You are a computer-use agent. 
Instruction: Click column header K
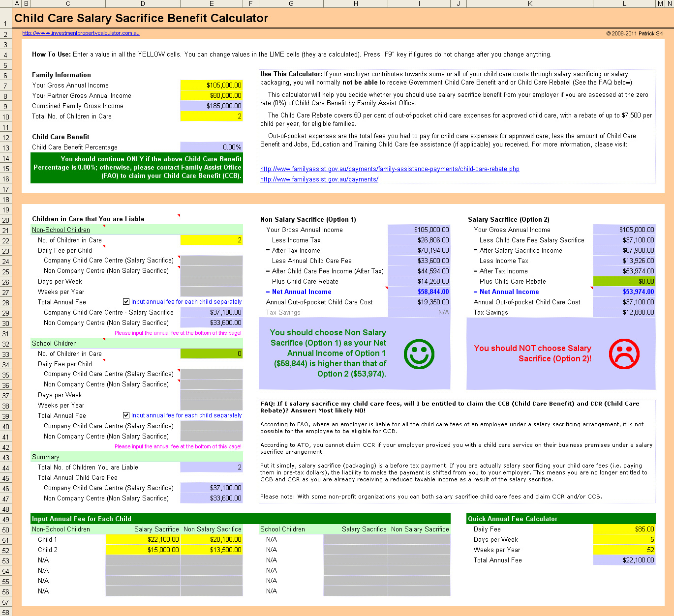pos(530,3)
